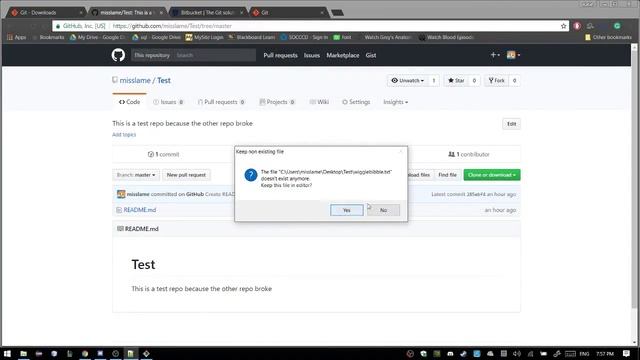The height and width of the screenshot is (360, 640).
Task: Open the My Drive bookmark
Action: click(97, 37)
